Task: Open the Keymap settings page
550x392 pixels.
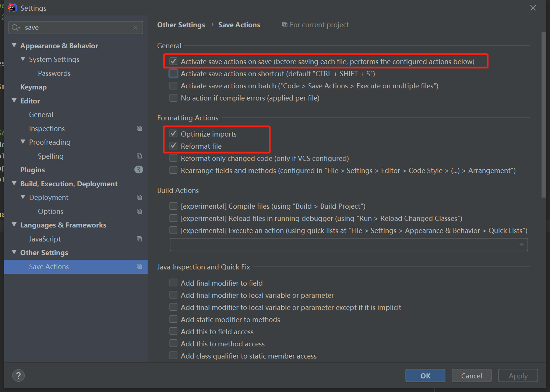Action: pyautogui.click(x=34, y=87)
